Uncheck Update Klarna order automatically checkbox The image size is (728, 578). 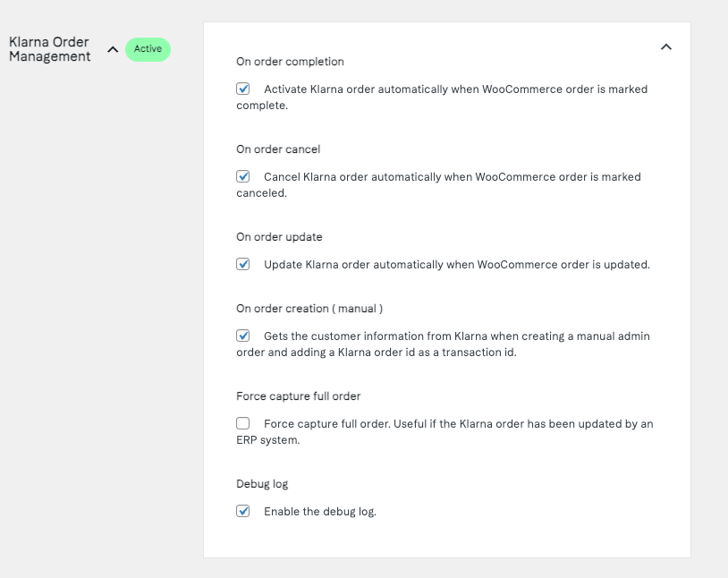coord(243,264)
